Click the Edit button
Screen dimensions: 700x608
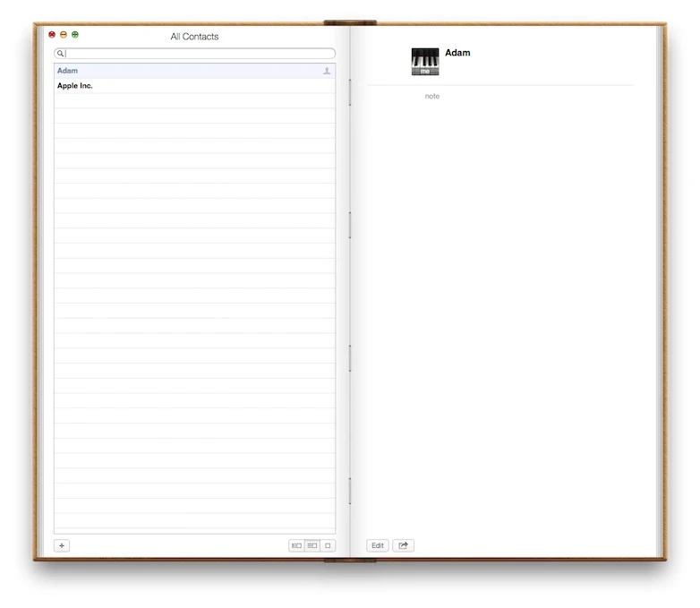[378, 545]
